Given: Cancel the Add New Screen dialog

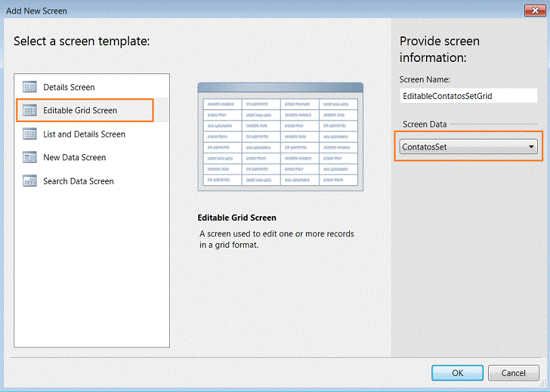Looking at the screenshot, I should tap(514, 372).
